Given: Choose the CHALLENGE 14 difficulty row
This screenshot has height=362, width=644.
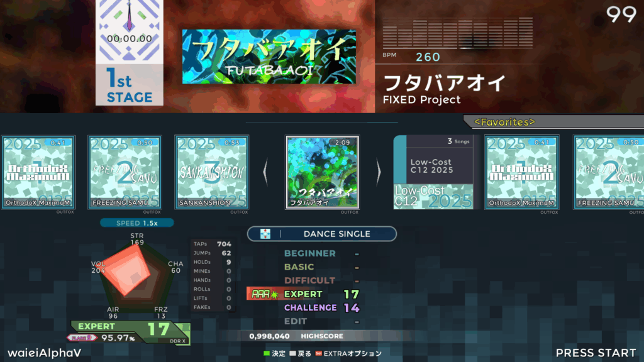Looking at the screenshot, I should pos(321,307).
